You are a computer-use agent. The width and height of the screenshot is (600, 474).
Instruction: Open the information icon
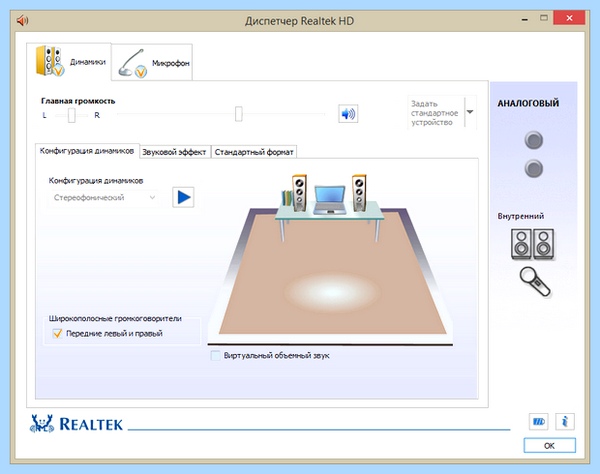click(565, 422)
